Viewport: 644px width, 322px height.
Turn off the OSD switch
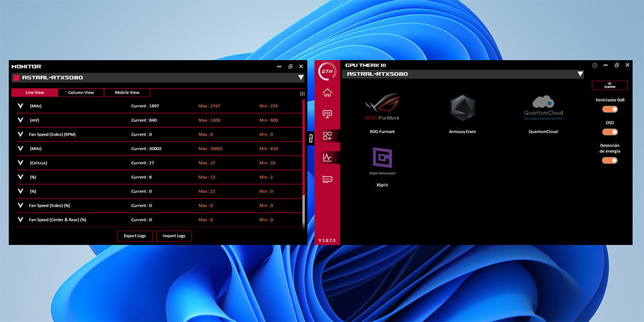[x=610, y=132]
